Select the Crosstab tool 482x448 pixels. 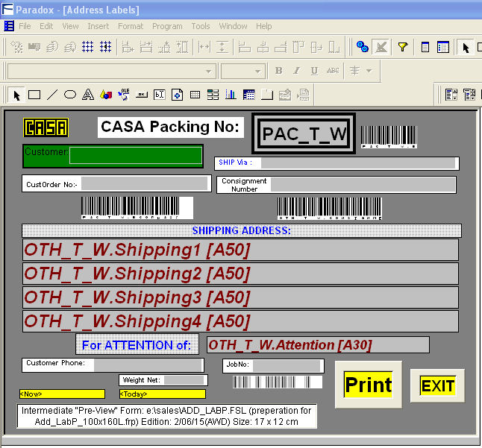[x=248, y=95]
